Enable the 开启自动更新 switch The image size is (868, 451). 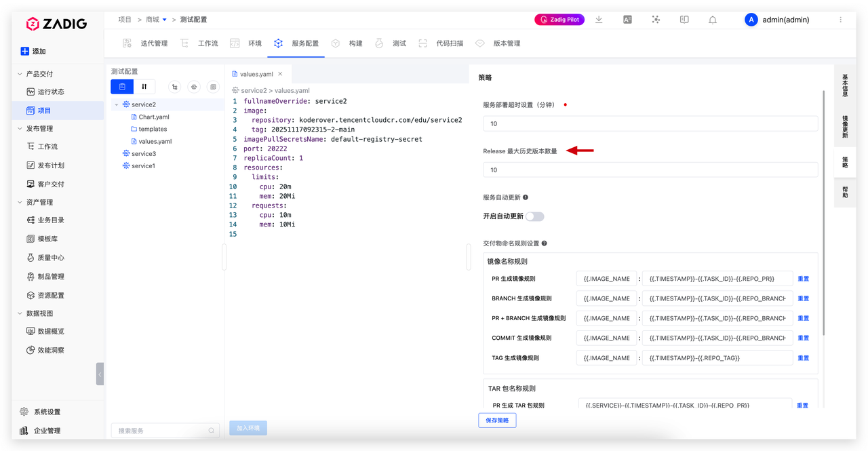[x=534, y=216]
